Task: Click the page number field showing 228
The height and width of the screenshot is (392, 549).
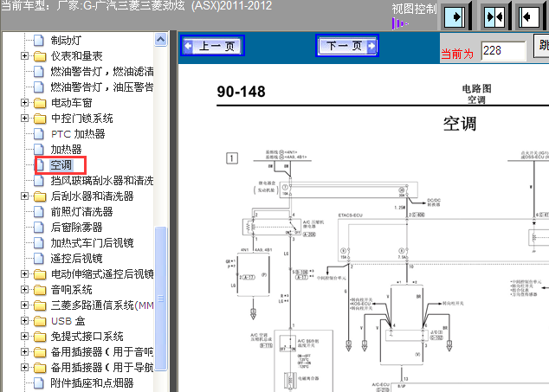Action: point(503,51)
